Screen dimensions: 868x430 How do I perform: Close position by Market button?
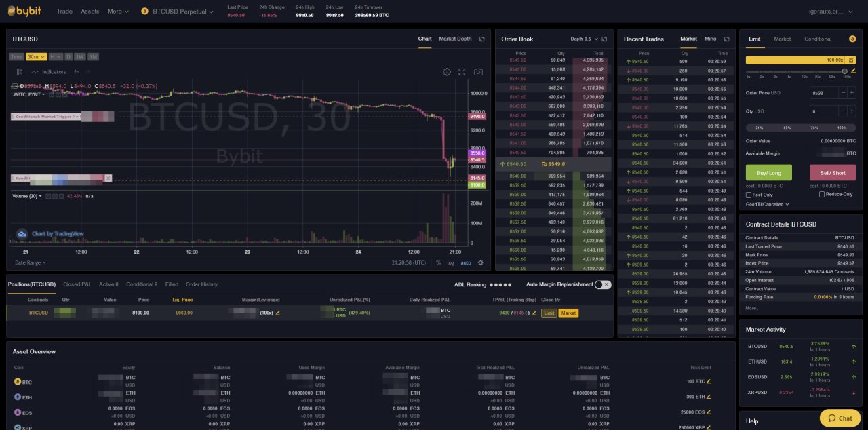pos(568,313)
